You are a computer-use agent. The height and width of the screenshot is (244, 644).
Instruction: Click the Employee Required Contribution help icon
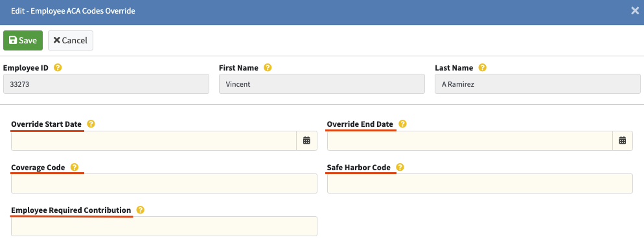click(x=141, y=210)
